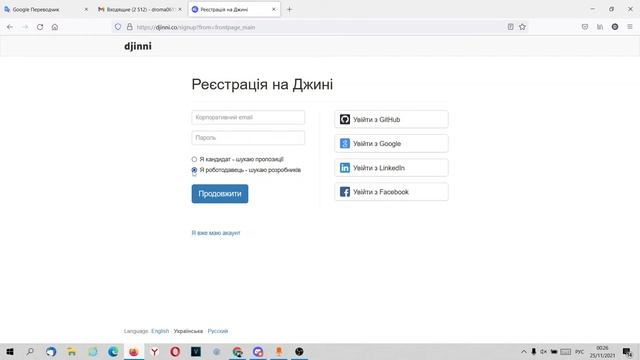Open the Firefox hamburger menu
This screenshot has height=360, width=640.
[x=630, y=27]
